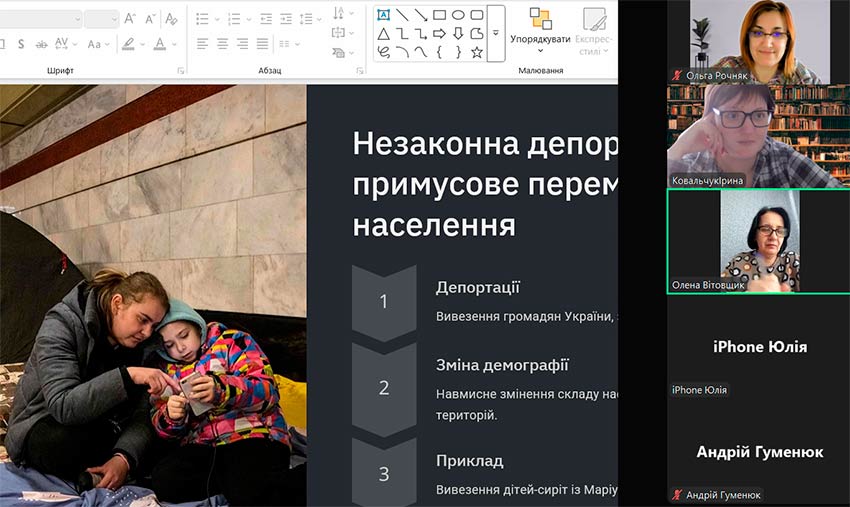Select the text box shape in gallery
The width and height of the screenshot is (850, 507).
(x=383, y=15)
